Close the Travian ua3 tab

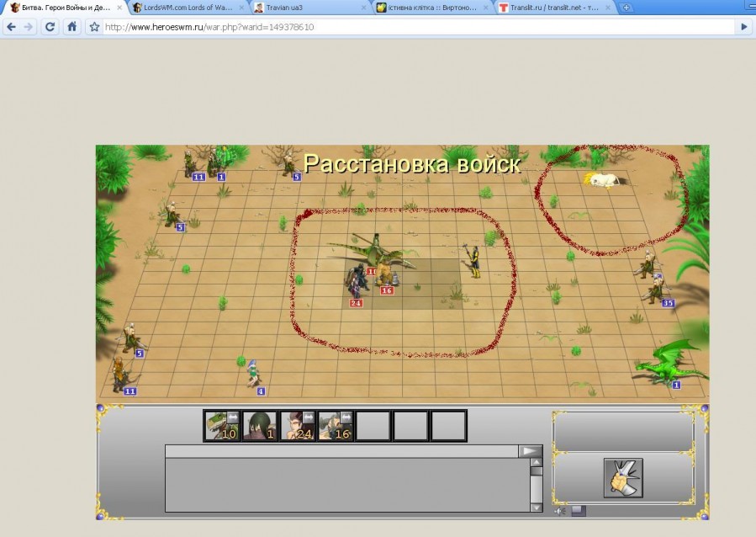[x=363, y=8]
